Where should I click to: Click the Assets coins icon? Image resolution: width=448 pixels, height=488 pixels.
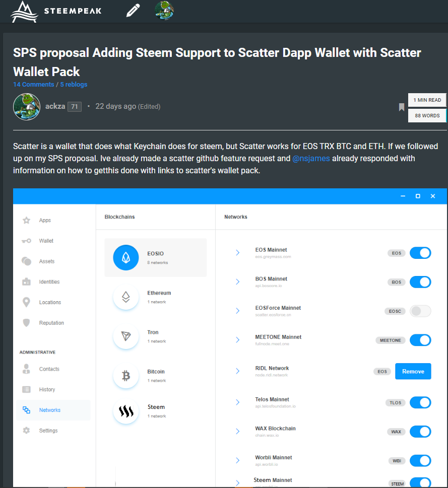(x=27, y=261)
